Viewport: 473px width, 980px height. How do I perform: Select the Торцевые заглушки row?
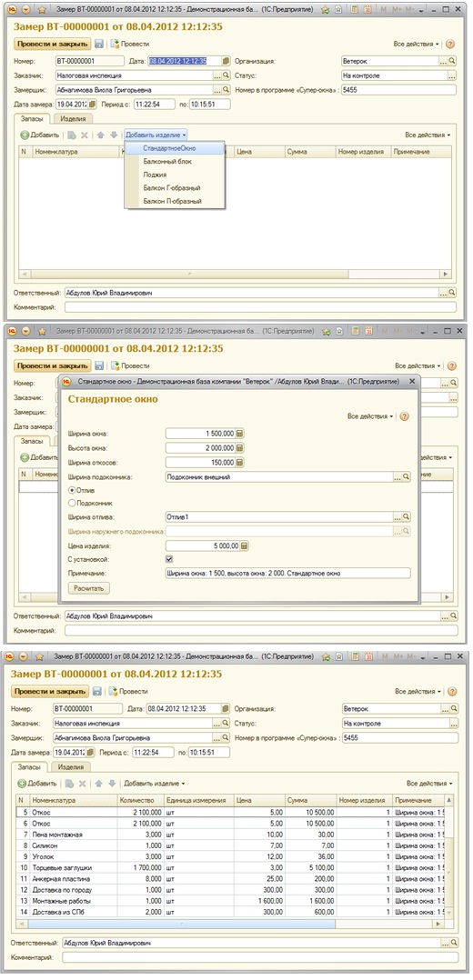230,867
